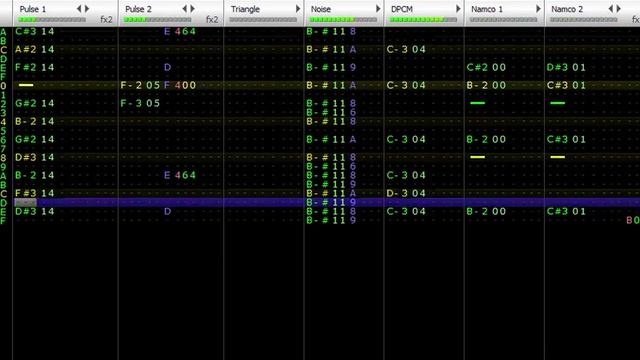Click the row number 8 label
The image size is (640, 360).
click(3, 158)
